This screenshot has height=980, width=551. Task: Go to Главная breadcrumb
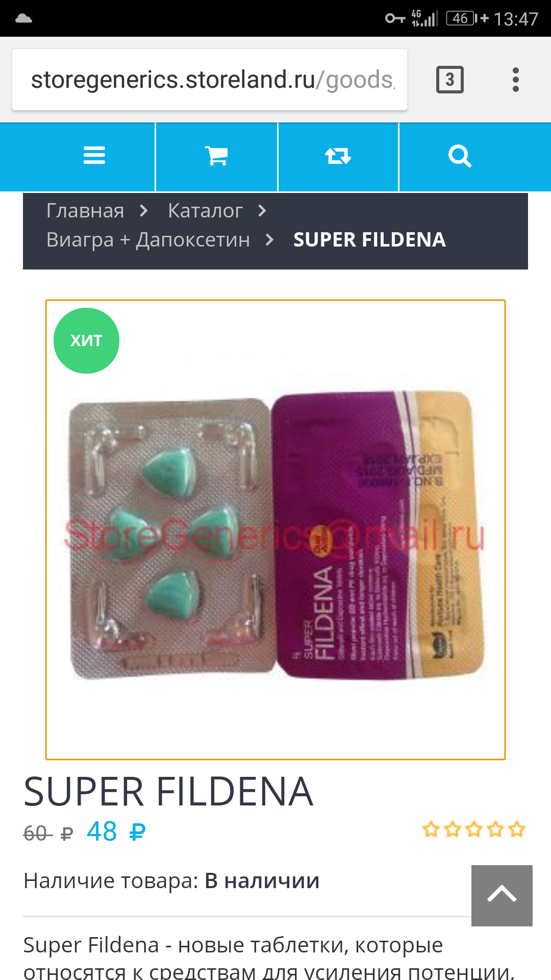[85, 210]
